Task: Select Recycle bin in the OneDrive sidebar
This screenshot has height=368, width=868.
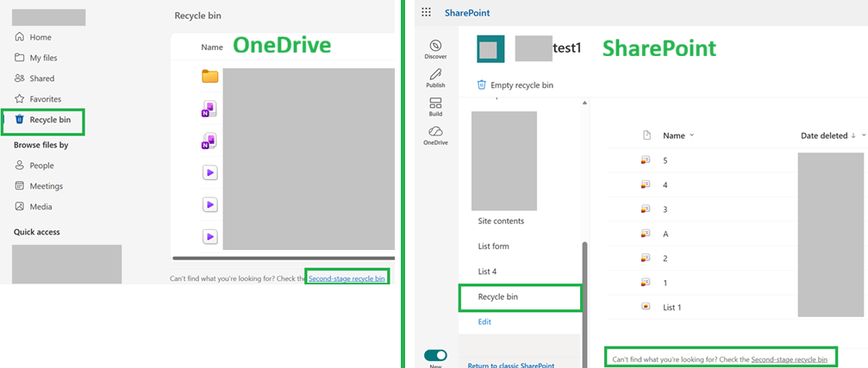Action: (42, 120)
